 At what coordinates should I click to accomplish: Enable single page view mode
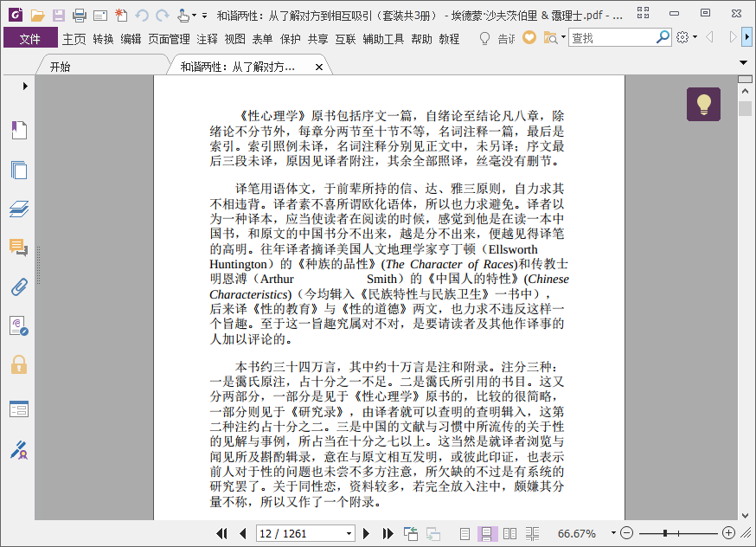(464, 533)
